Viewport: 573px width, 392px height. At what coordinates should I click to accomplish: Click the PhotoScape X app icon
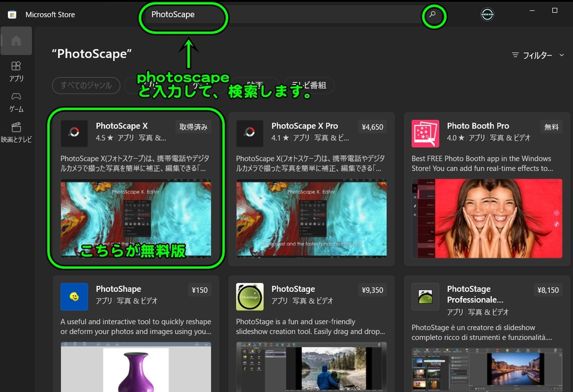pyautogui.click(x=74, y=133)
